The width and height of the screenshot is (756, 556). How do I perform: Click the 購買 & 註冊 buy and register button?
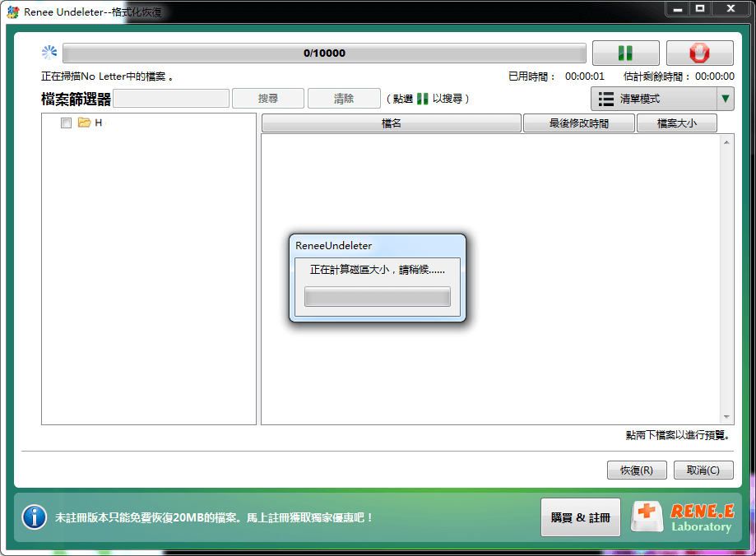[x=581, y=517]
